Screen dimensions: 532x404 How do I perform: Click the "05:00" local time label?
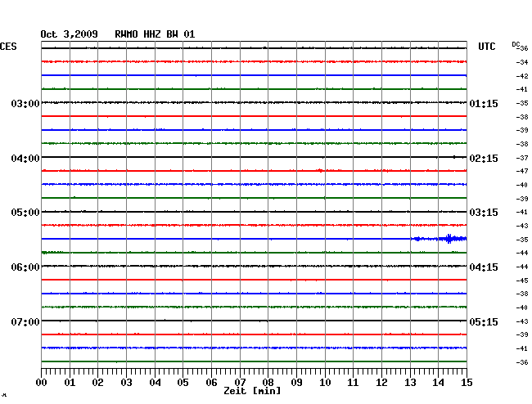[25, 213]
